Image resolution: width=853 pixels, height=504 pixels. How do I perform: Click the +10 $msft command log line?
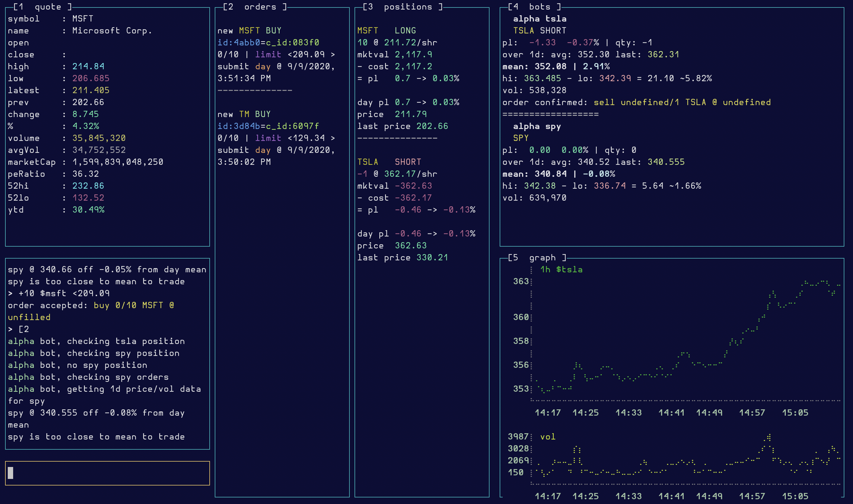click(x=59, y=293)
